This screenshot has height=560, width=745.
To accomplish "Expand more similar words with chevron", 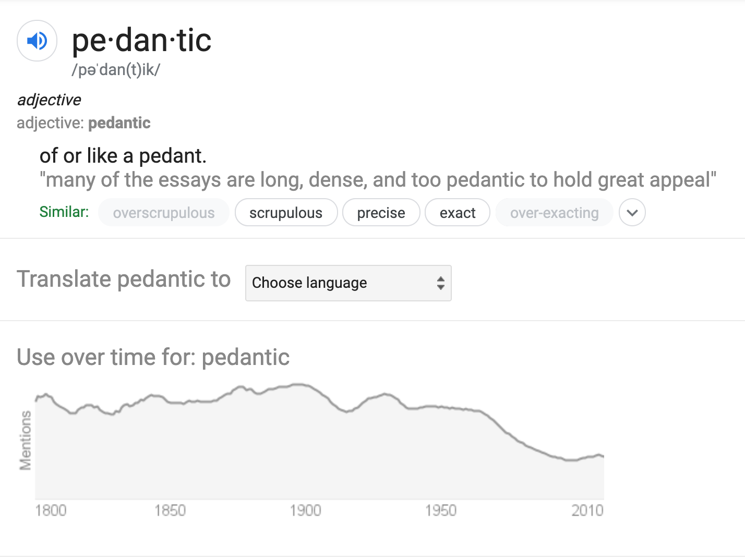I will point(632,213).
